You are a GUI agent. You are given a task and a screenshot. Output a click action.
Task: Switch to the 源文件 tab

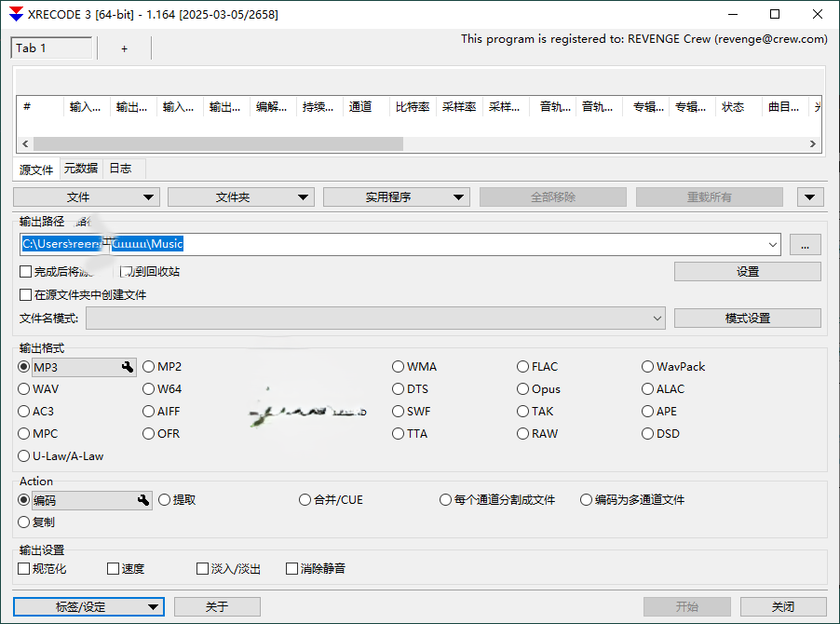[x=36, y=170]
